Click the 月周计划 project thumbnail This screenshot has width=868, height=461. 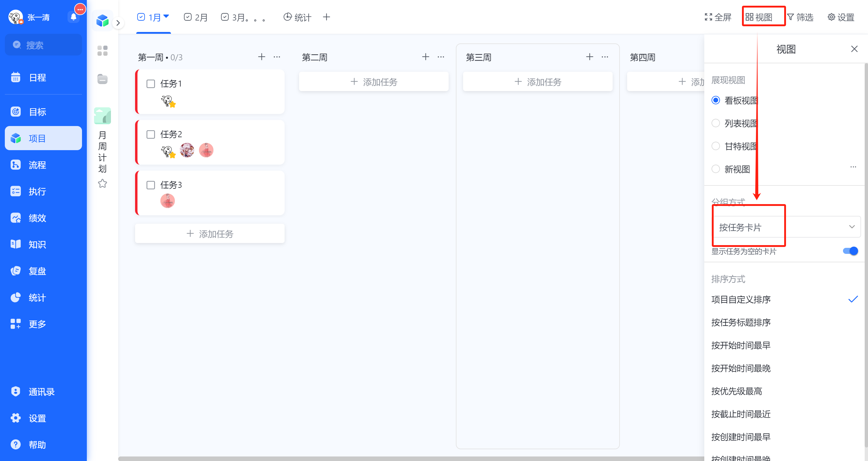103,115
